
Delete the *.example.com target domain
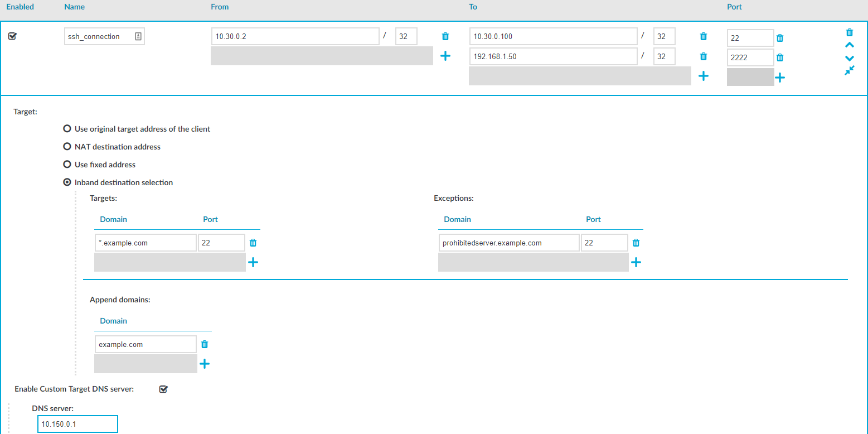pos(253,243)
